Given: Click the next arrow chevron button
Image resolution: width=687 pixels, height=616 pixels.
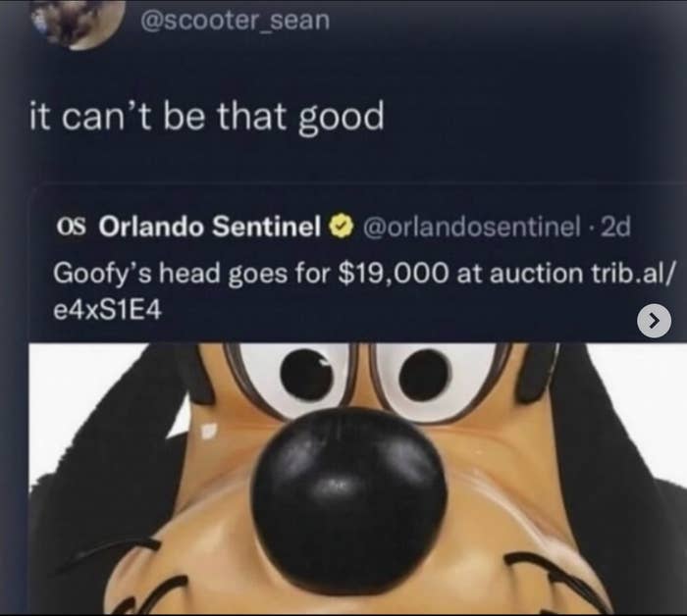Looking at the screenshot, I should 654,322.
